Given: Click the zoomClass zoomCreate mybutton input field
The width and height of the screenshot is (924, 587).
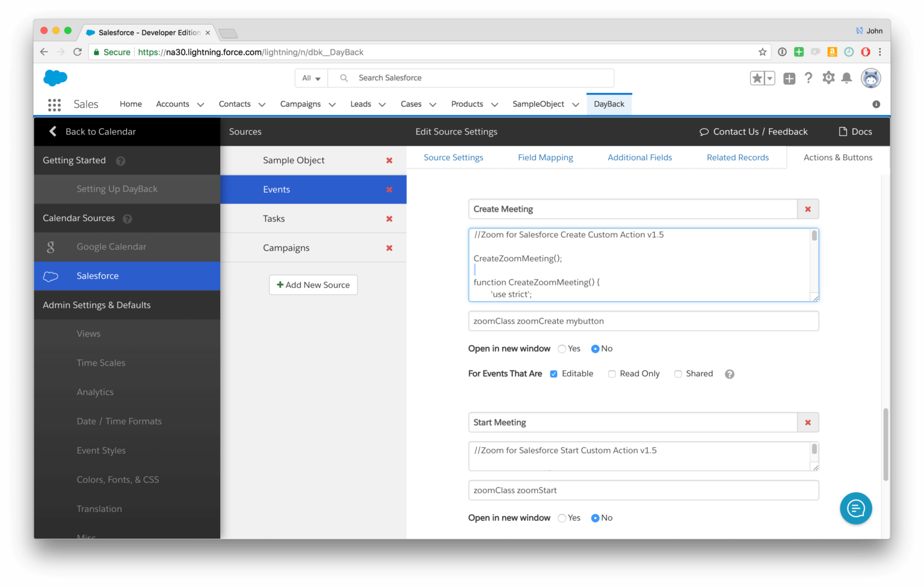Looking at the screenshot, I should 643,321.
